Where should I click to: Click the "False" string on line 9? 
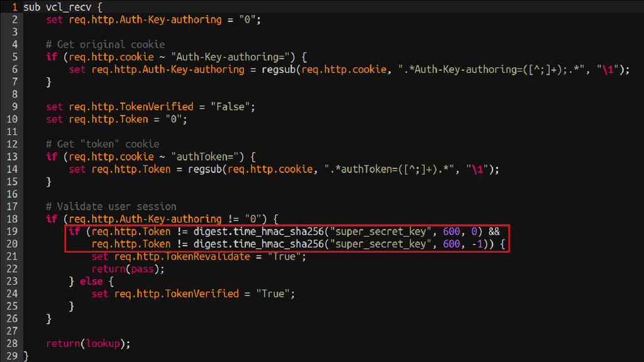[230, 107]
